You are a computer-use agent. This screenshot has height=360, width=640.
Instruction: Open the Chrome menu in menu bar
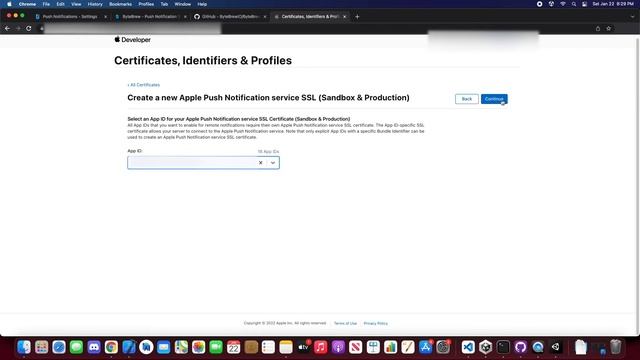click(x=27, y=4)
